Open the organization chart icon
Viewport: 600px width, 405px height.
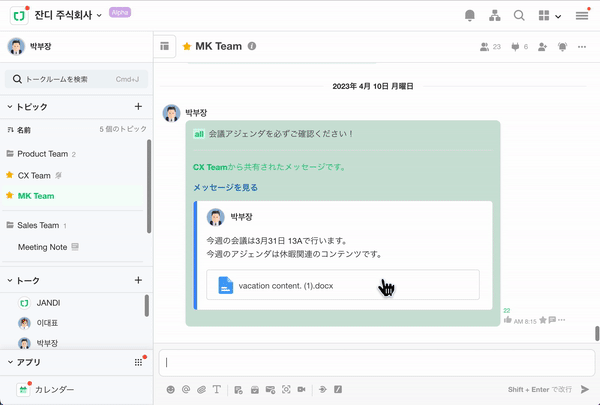[494, 16]
